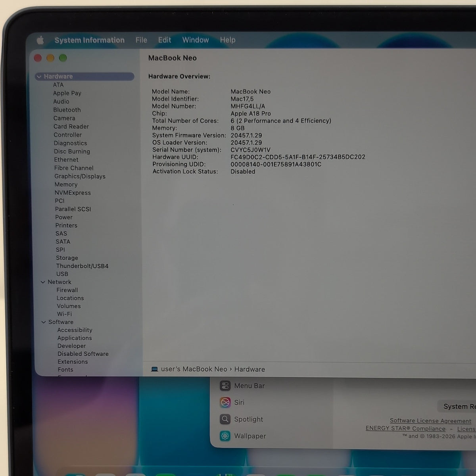This screenshot has height=476, width=476.
Task: Open the Software License Agreement link
Action: (430, 421)
